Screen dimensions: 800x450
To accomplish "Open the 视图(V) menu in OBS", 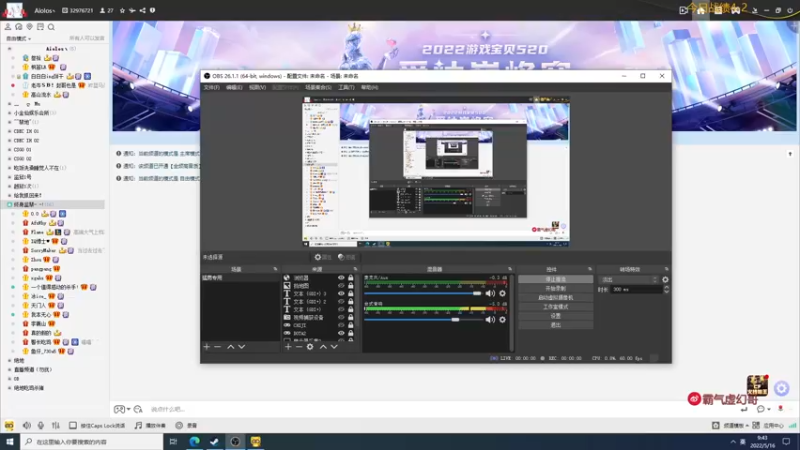I will coord(257,88).
